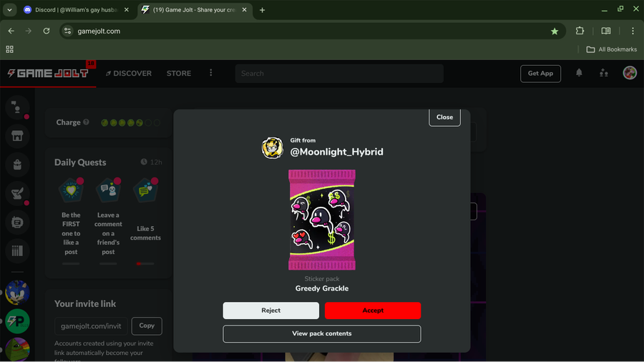
Task: Open the 'Be the FIRST one to like' quest
Action: pyautogui.click(x=71, y=217)
